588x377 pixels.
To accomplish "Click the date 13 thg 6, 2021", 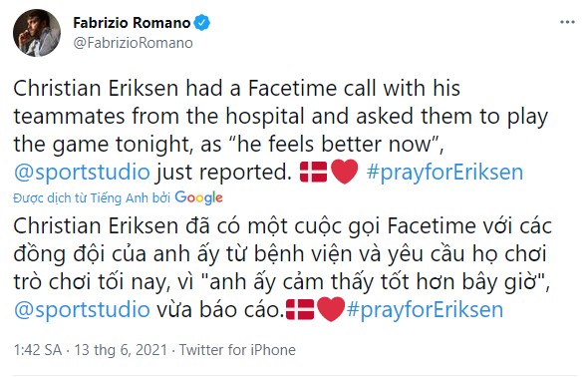I will point(121,350).
